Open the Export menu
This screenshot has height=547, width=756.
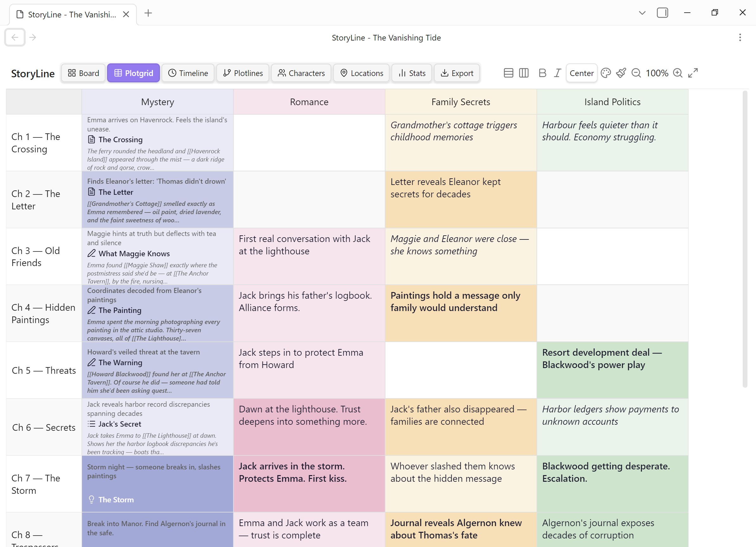click(x=457, y=73)
